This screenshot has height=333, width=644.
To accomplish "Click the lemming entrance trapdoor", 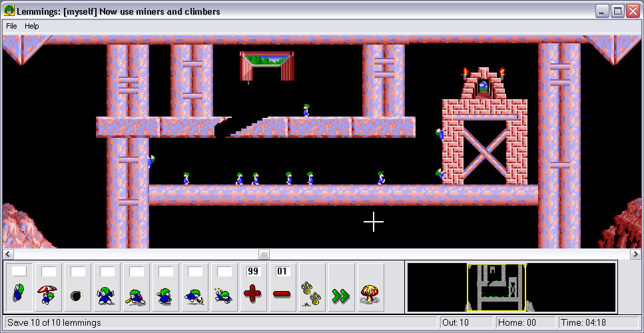I will tap(266, 65).
